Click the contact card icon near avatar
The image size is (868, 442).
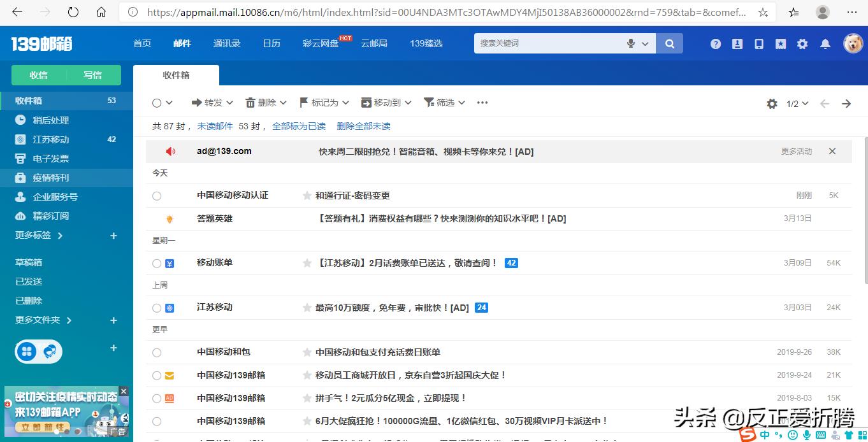[x=737, y=43]
